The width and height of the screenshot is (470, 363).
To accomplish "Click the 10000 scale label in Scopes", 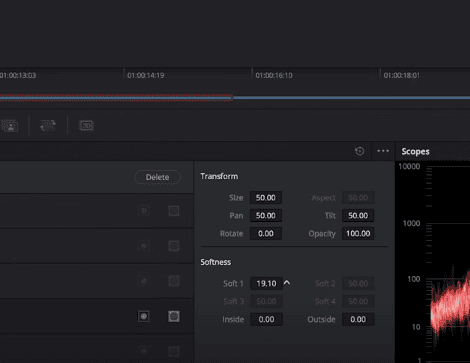I will [409, 166].
